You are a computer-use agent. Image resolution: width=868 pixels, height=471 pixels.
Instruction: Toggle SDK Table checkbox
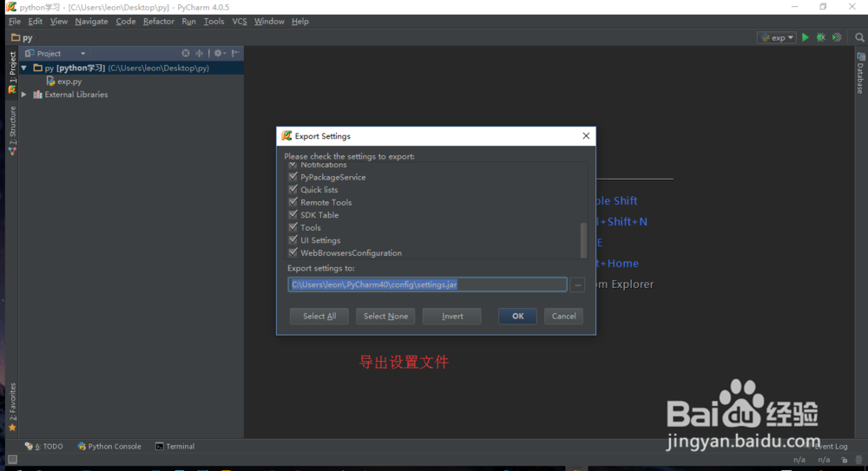coord(293,215)
